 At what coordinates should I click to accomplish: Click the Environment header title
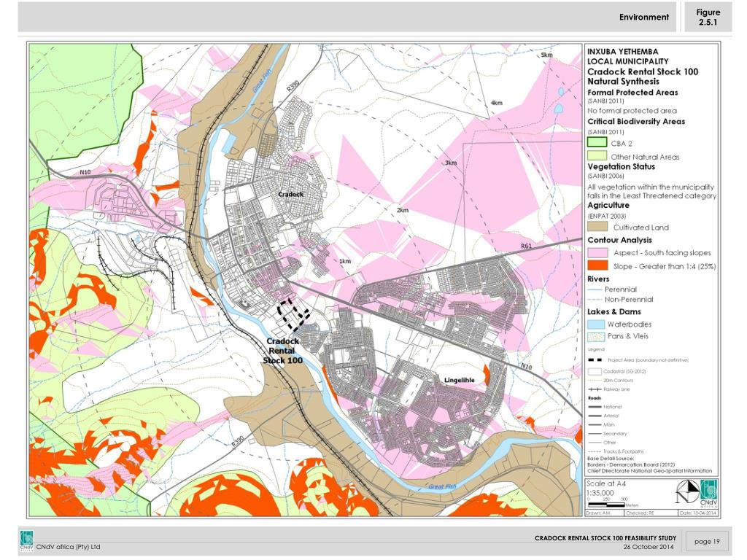tap(644, 17)
